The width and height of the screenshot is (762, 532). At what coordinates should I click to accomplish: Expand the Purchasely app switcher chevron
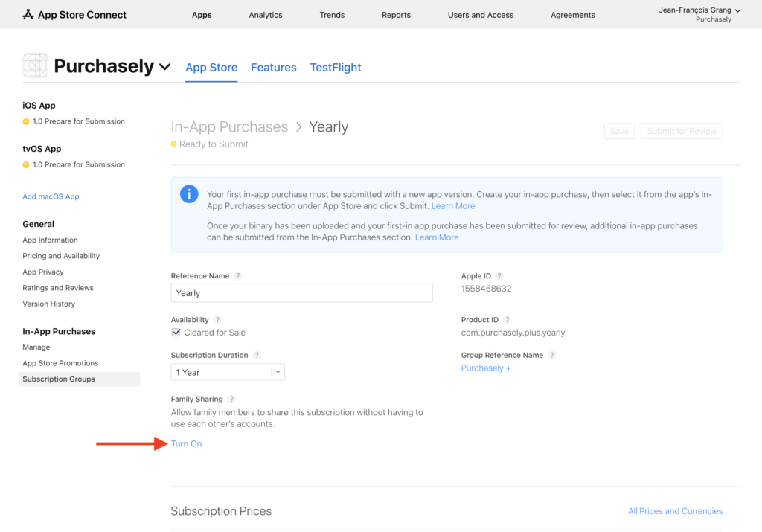[x=165, y=66]
